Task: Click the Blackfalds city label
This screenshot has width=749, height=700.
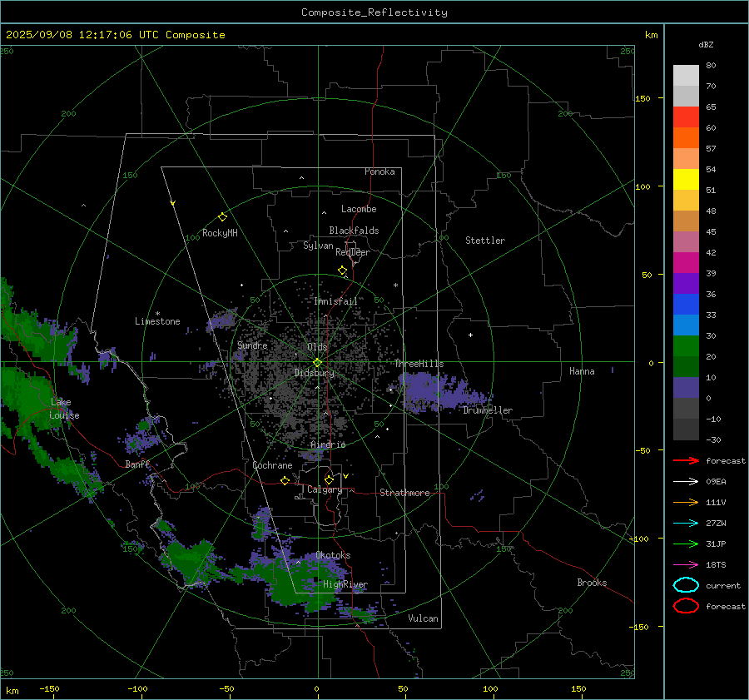Action: pyautogui.click(x=354, y=231)
